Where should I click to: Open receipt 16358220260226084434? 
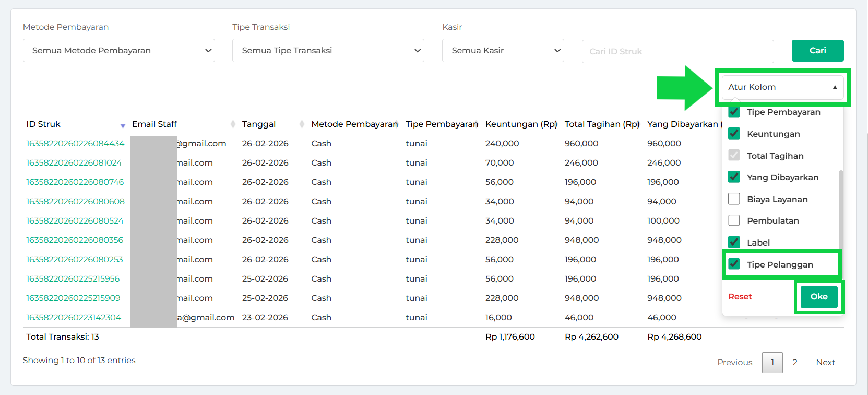tap(76, 144)
